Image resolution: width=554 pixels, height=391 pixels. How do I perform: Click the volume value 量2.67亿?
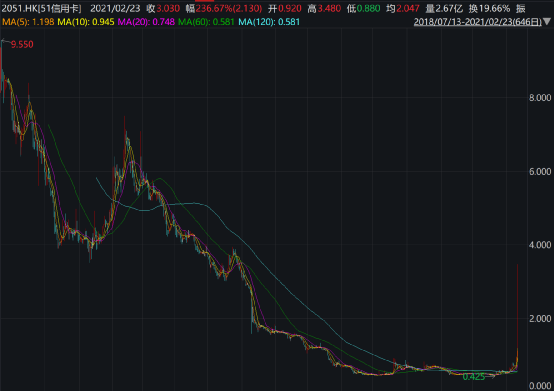click(x=444, y=8)
